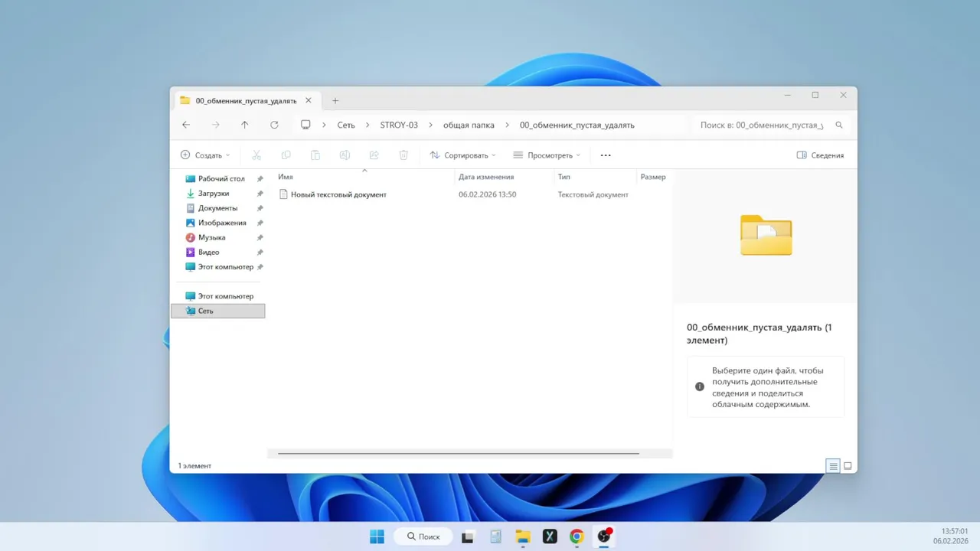Click the horizontal scrollbar of file list
This screenshot has width=980, height=551.
458,453
